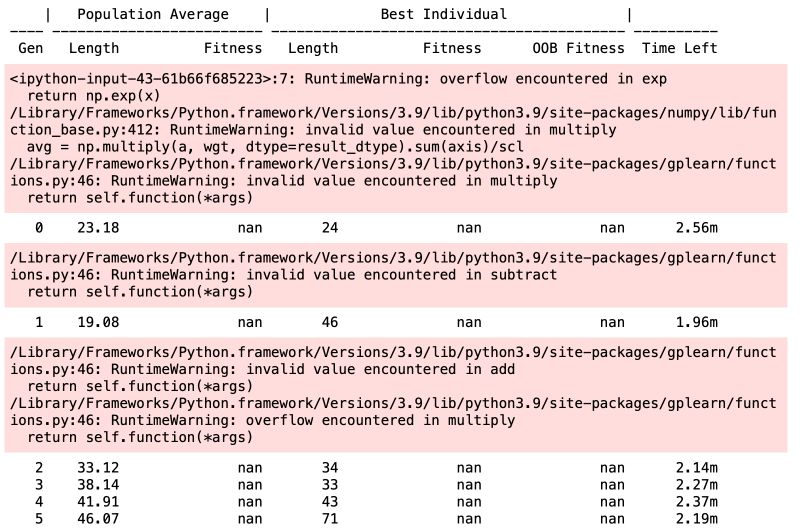This screenshot has width=800, height=528.
Task: Click time left value 2.14m
Action: (696, 468)
